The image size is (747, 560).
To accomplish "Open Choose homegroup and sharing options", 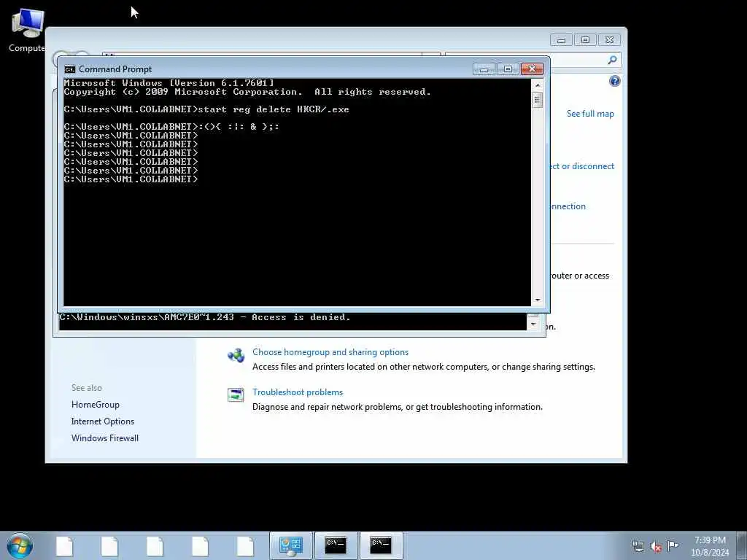I will (330, 352).
